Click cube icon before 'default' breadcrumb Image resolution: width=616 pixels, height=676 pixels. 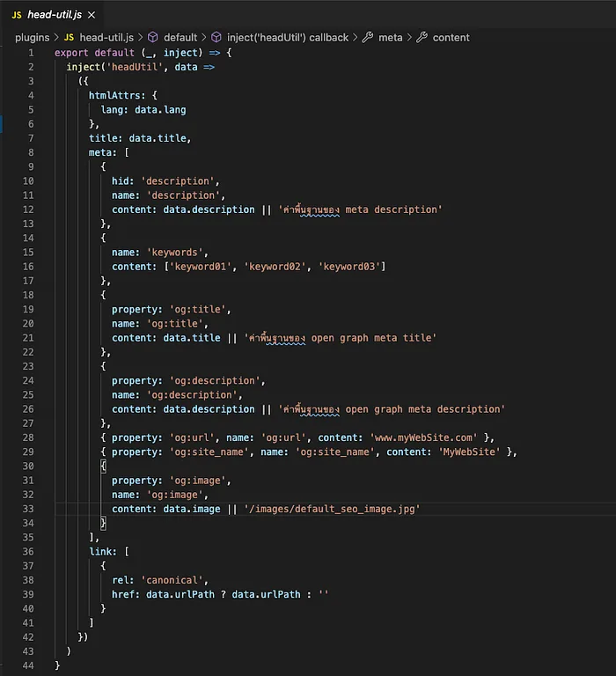click(153, 38)
